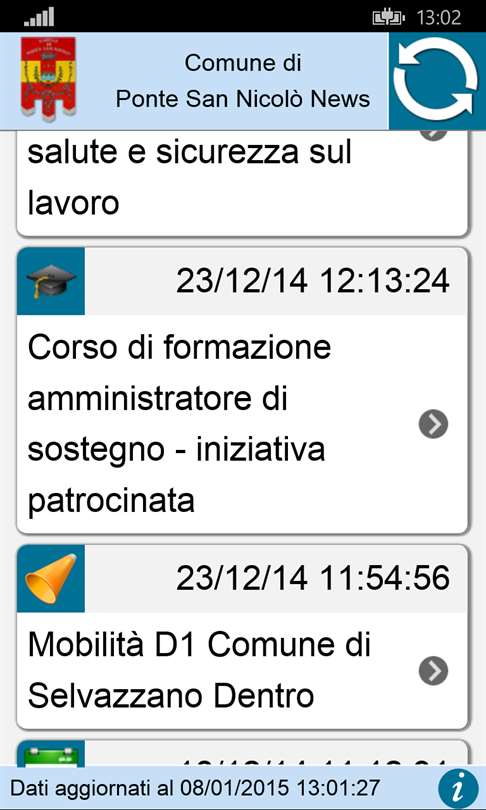Select the graduation cap category icon

point(51,281)
